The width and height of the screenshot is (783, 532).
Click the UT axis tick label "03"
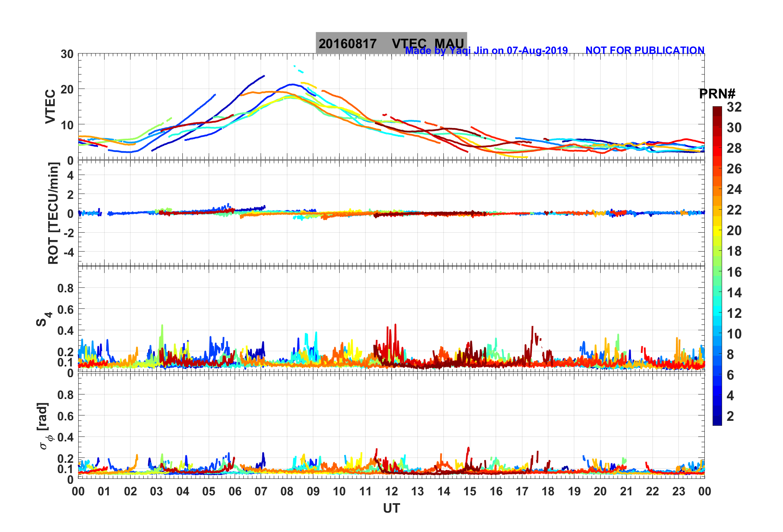pos(156,491)
